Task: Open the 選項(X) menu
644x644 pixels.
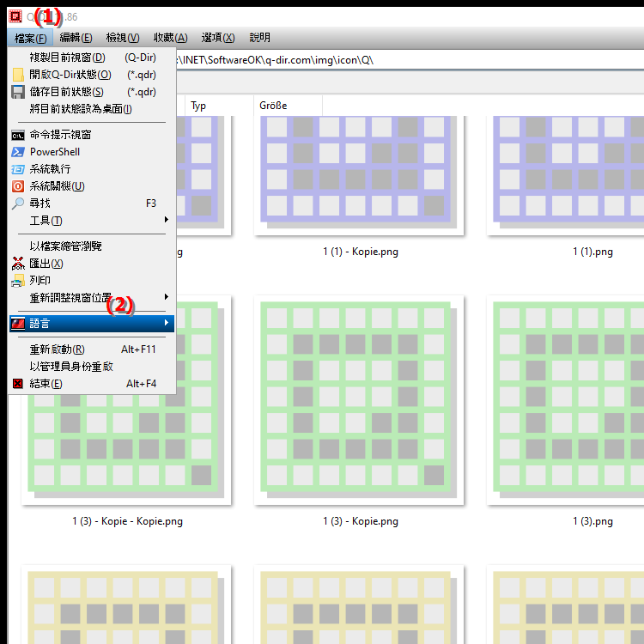Action: click(218, 38)
